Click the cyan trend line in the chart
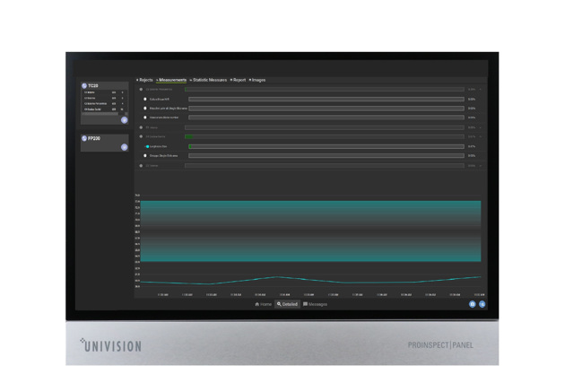565x392 pixels. (x=310, y=280)
